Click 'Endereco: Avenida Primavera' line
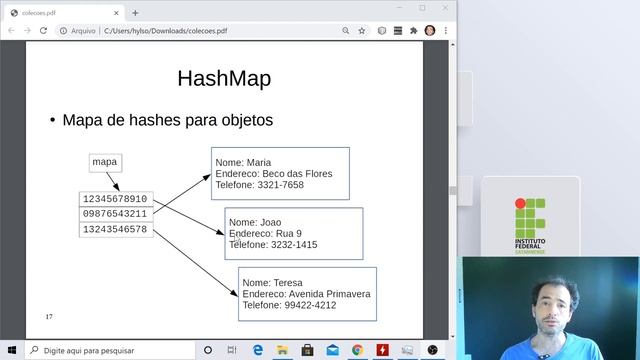The image size is (640, 360). (307, 294)
